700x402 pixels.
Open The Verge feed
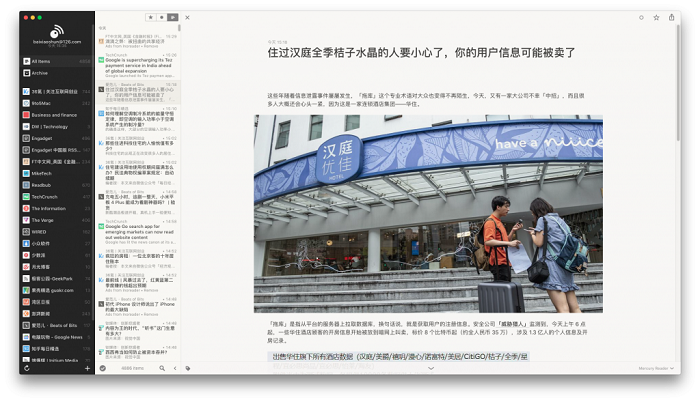pos(57,220)
